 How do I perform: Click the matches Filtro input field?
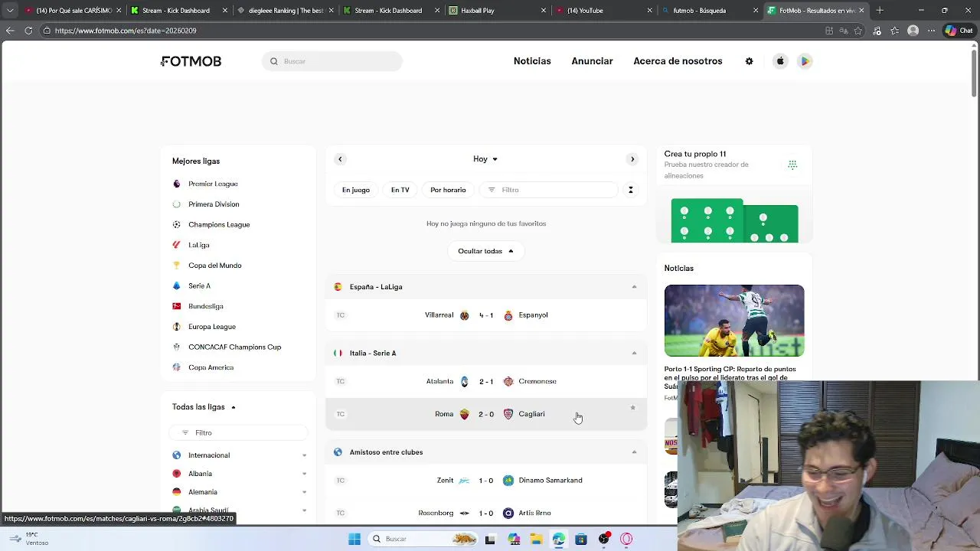pyautogui.click(x=548, y=190)
